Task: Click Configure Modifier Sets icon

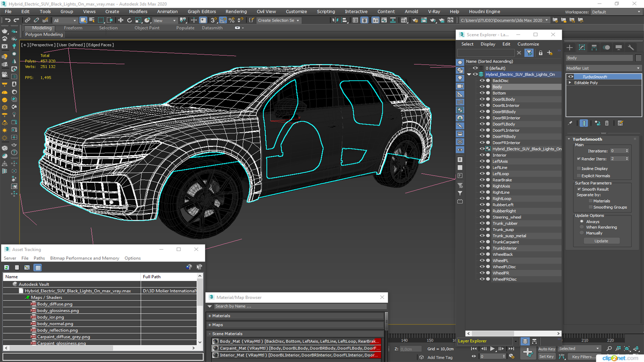Action: point(620,123)
